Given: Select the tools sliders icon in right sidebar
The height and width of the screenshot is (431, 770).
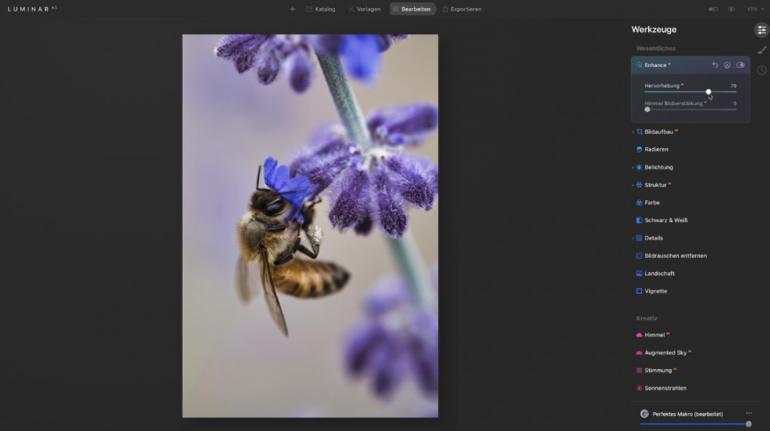Looking at the screenshot, I should pyautogui.click(x=762, y=30).
